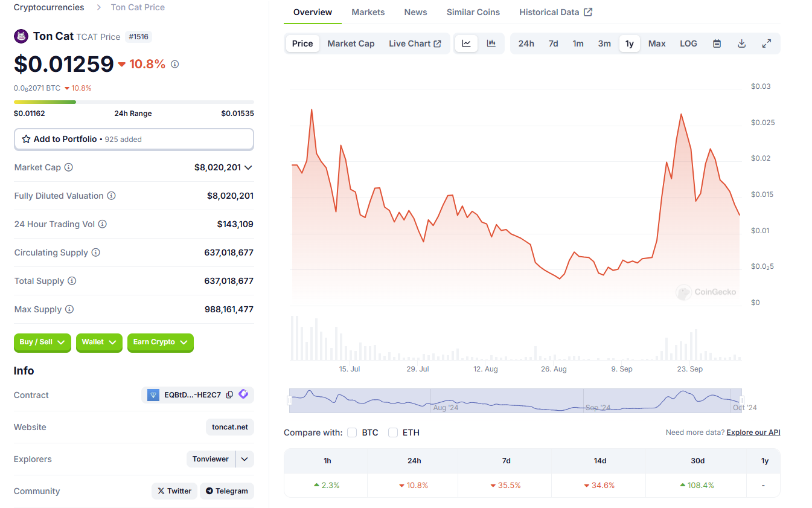Switch to the candlestick chart icon
This screenshot has height=508, width=812.
tap(491, 43)
